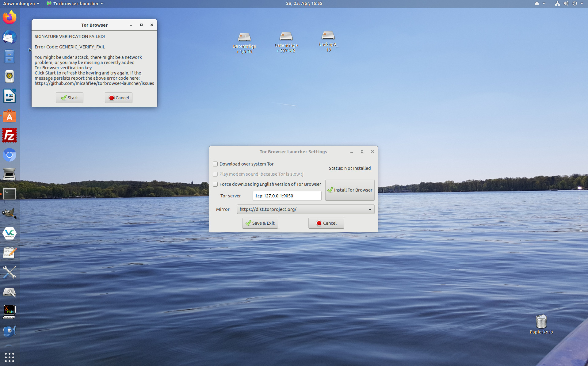Click the 'Tor server' label
This screenshot has width=588, height=366.
pos(231,196)
